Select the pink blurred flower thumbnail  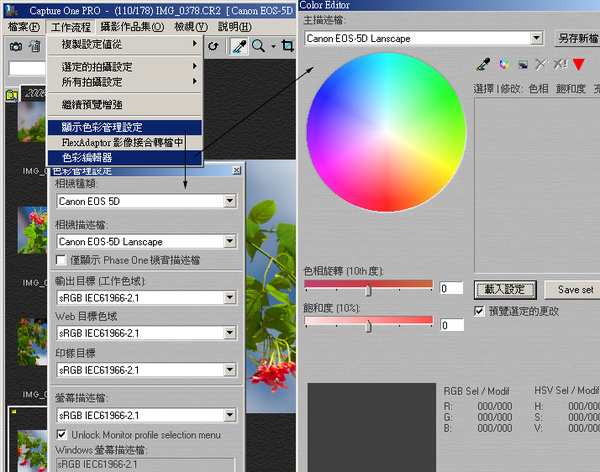pos(32,122)
